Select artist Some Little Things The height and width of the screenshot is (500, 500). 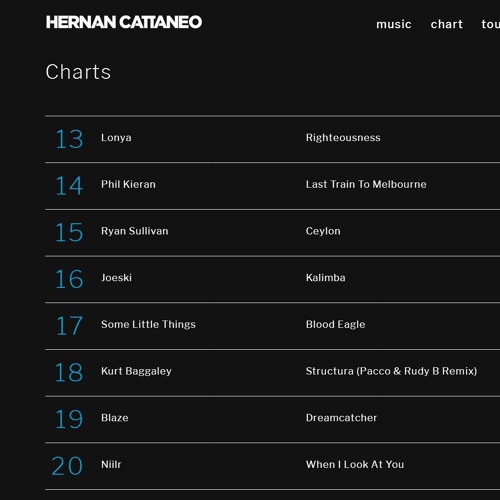pos(148,324)
